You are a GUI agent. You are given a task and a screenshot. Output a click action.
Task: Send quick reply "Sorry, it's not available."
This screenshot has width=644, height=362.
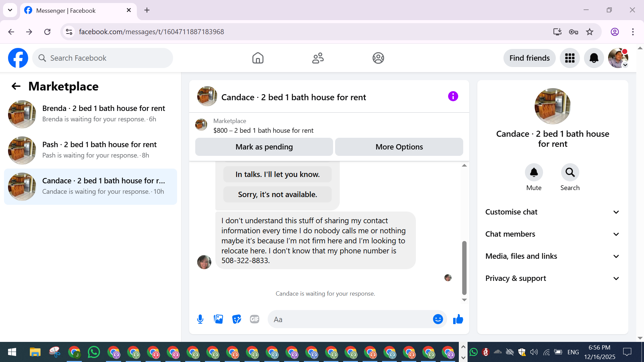(277, 194)
